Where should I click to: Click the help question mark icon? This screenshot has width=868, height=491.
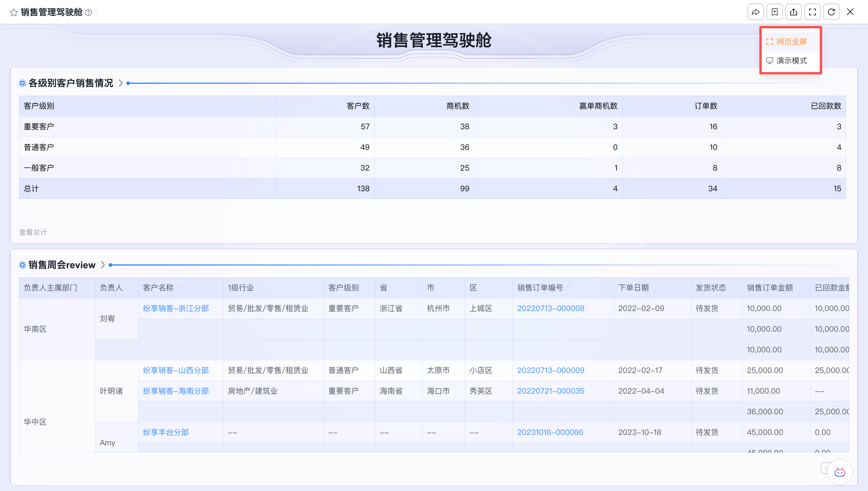(x=88, y=12)
